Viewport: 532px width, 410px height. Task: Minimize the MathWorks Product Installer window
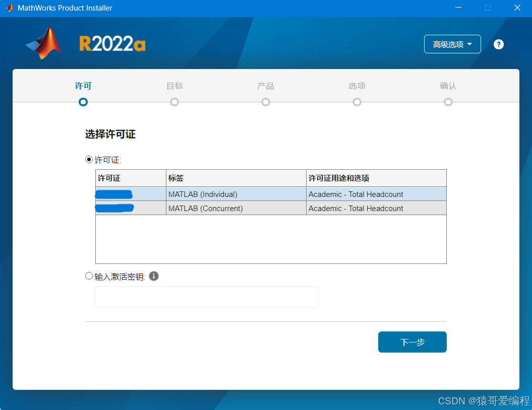pos(458,8)
